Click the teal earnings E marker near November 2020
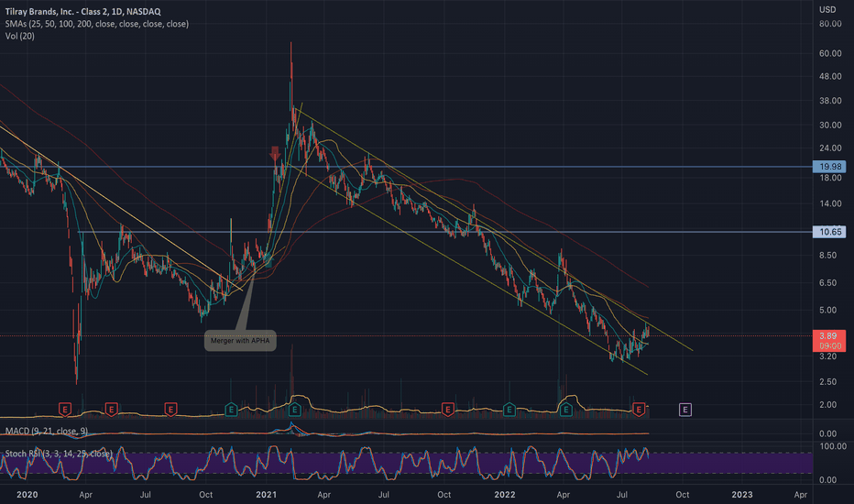Viewport: 854px width, 504px height. coord(231,410)
